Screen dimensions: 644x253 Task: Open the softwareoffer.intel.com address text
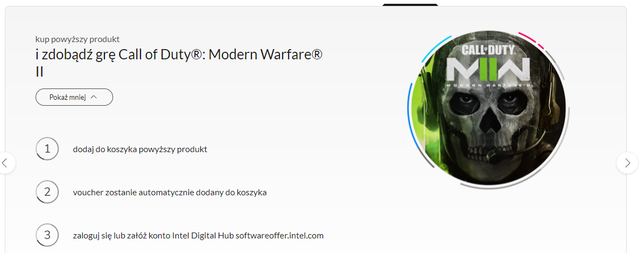(279, 236)
